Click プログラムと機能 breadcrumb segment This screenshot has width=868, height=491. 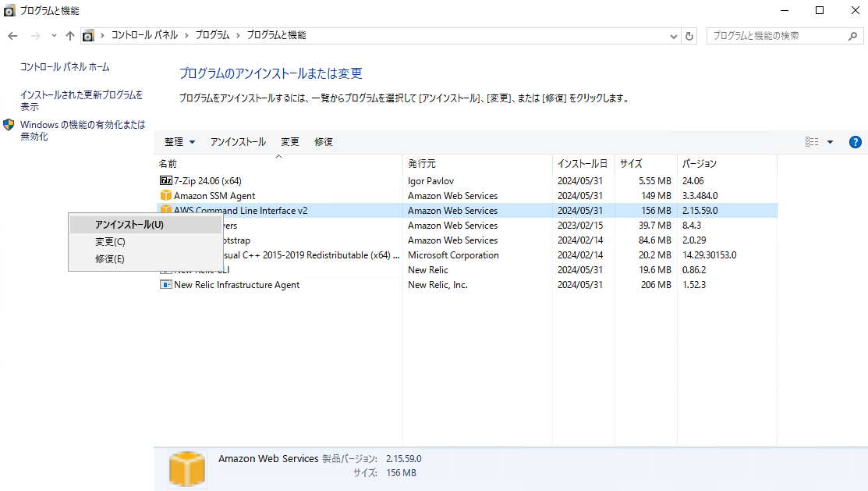tap(276, 35)
